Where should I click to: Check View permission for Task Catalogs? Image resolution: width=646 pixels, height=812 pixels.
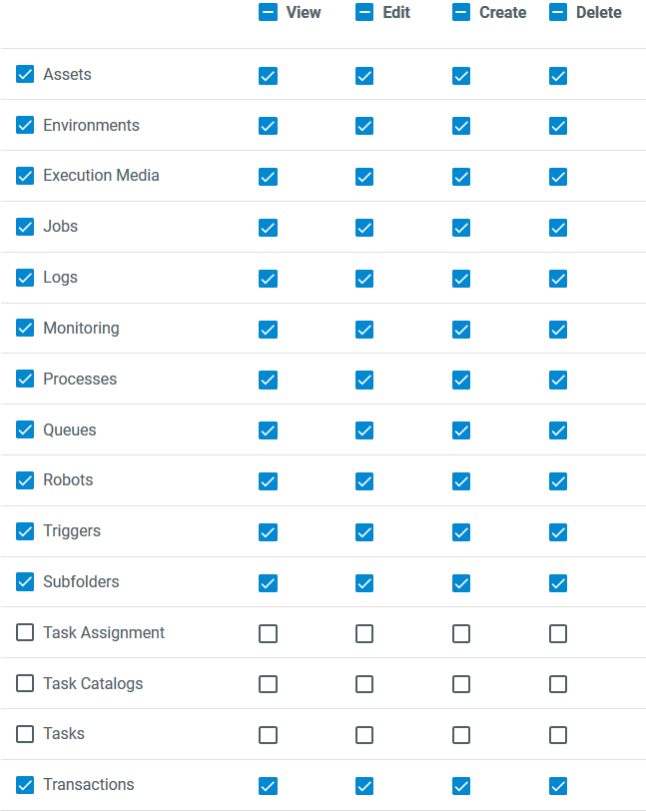click(268, 684)
